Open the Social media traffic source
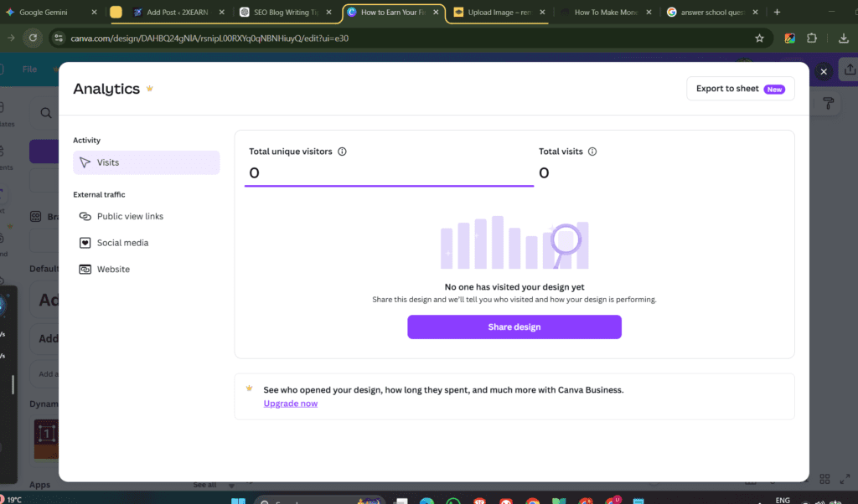This screenshot has width=858, height=504. [x=123, y=242]
